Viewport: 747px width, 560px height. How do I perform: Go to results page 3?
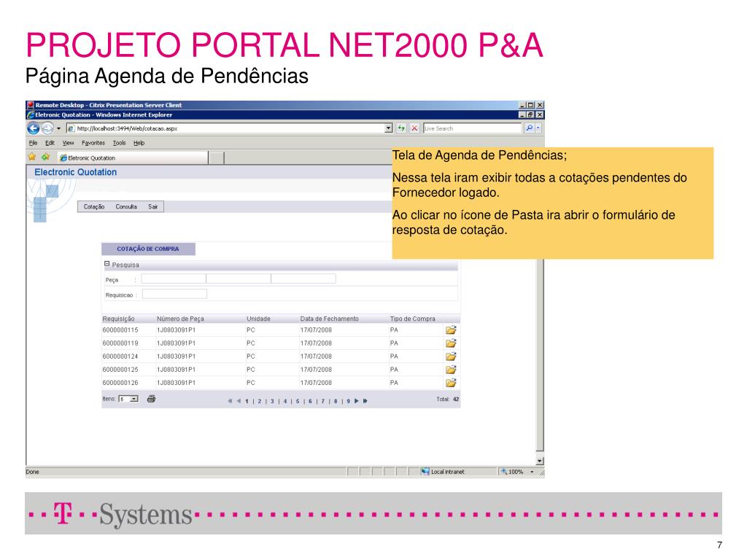click(273, 402)
